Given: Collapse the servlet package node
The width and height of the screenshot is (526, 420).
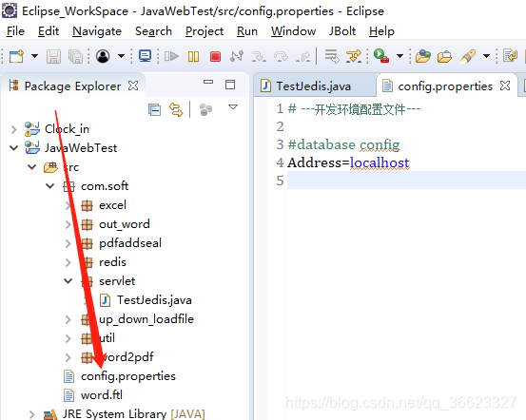Looking at the screenshot, I should [68, 281].
